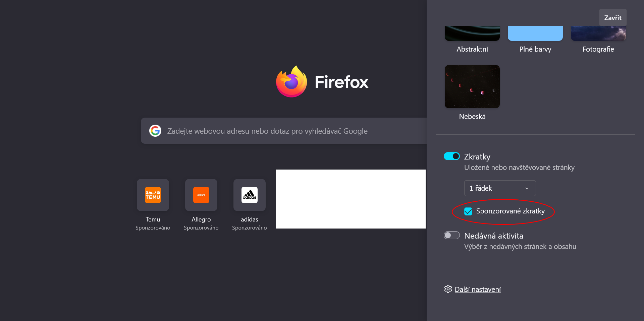
Task: Click the 'Výběr z nedávných stránek a obsahu' text
Action: pyautogui.click(x=520, y=247)
